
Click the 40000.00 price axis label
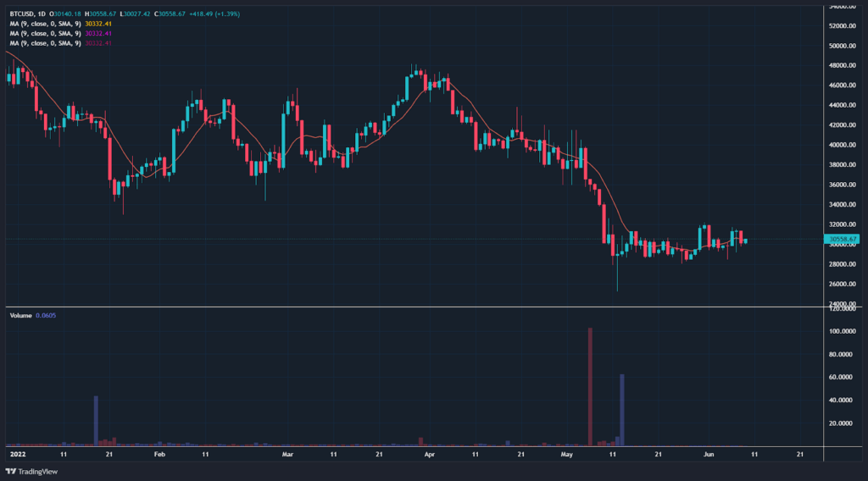click(842, 145)
